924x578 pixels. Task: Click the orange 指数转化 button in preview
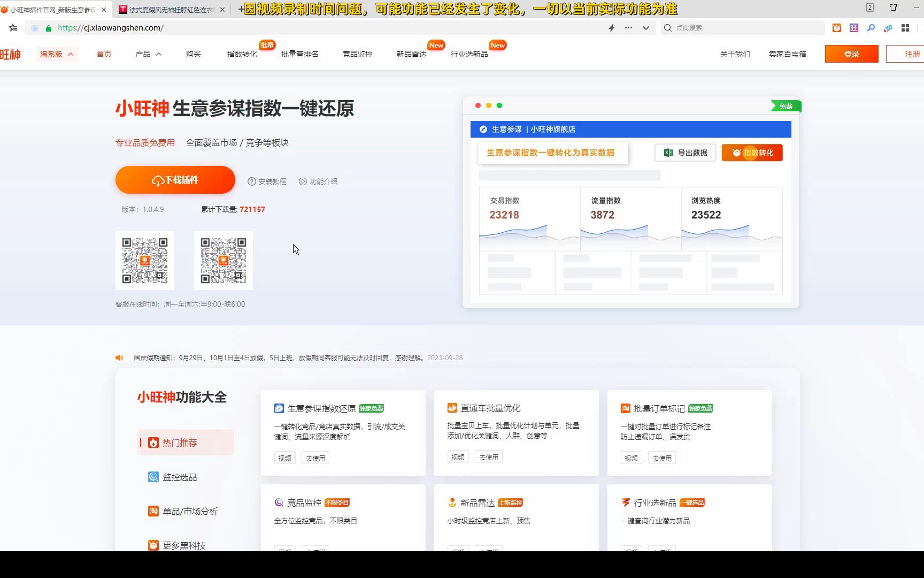(x=752, y=153)
